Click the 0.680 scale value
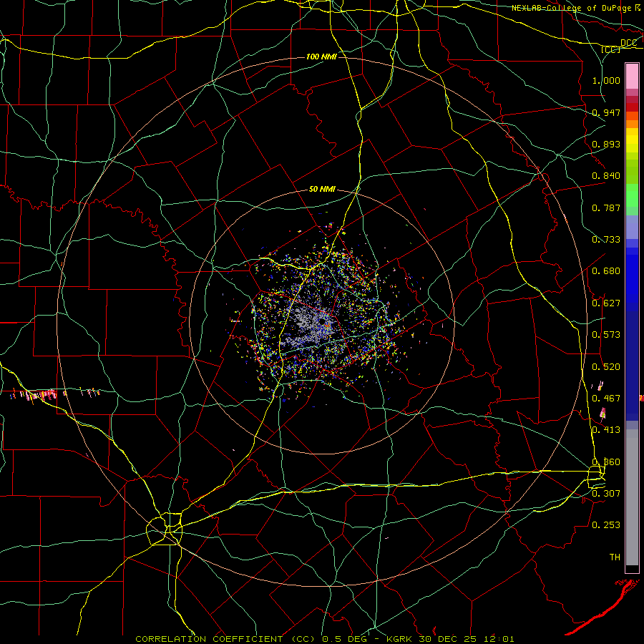Viewport: 644px width, 644px height. tap(606, 271)
